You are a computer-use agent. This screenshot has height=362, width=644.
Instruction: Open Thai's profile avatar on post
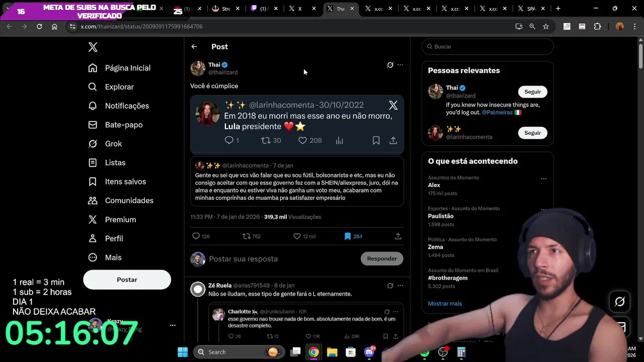(198, 68)
